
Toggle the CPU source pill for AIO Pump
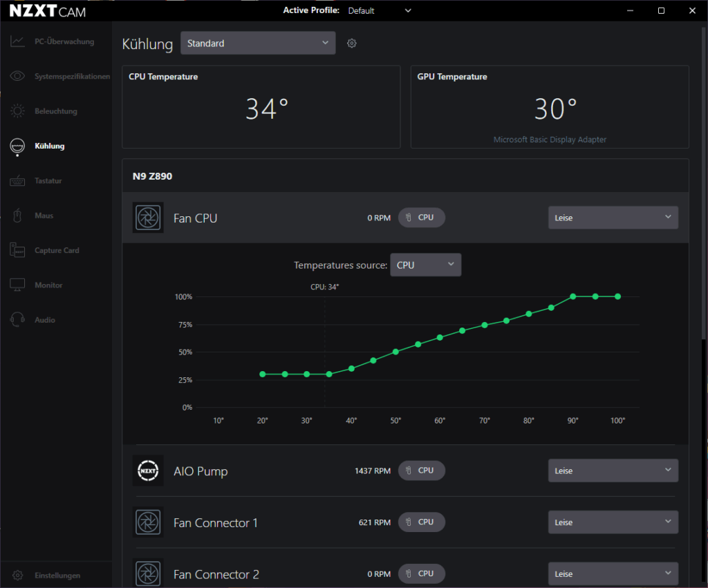(x=421, y=471)
